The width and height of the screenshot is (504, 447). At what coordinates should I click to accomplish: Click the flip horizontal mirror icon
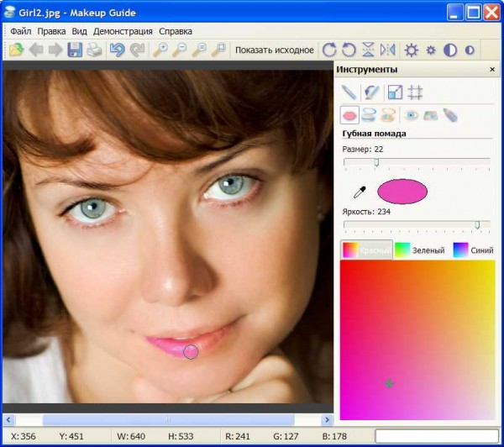[387, 50]
